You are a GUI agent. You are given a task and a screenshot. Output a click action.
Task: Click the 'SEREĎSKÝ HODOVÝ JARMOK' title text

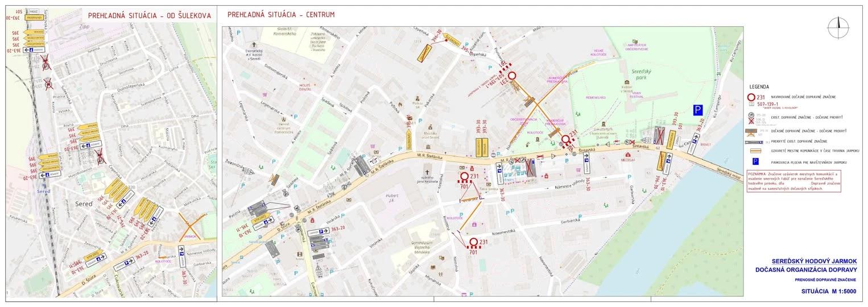pos(805,261)
